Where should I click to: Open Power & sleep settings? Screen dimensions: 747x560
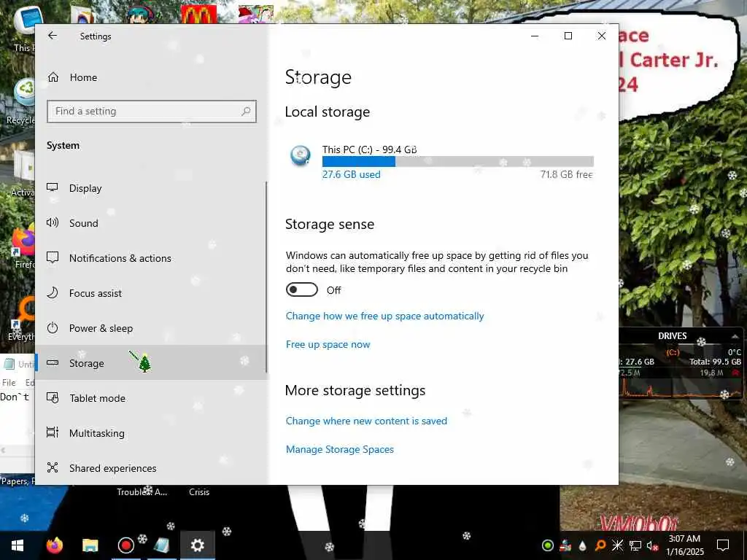(x=152, y=328)
